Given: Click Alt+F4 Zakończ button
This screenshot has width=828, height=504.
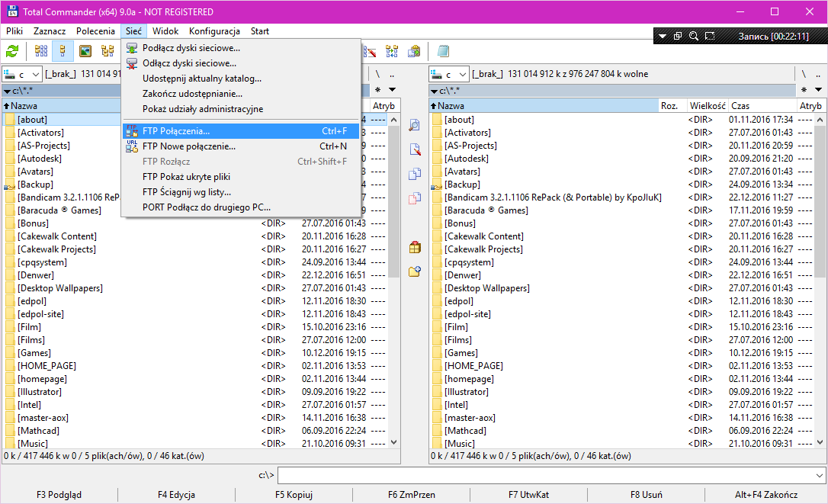Looking at the screenshot, I should [766, 495].
